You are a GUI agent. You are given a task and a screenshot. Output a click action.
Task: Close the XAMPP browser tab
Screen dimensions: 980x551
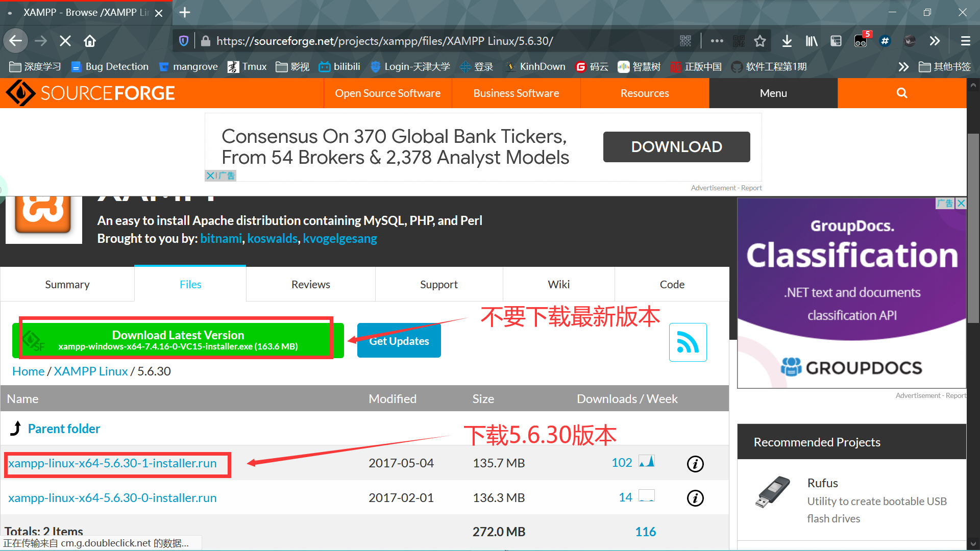click(159, 13)
